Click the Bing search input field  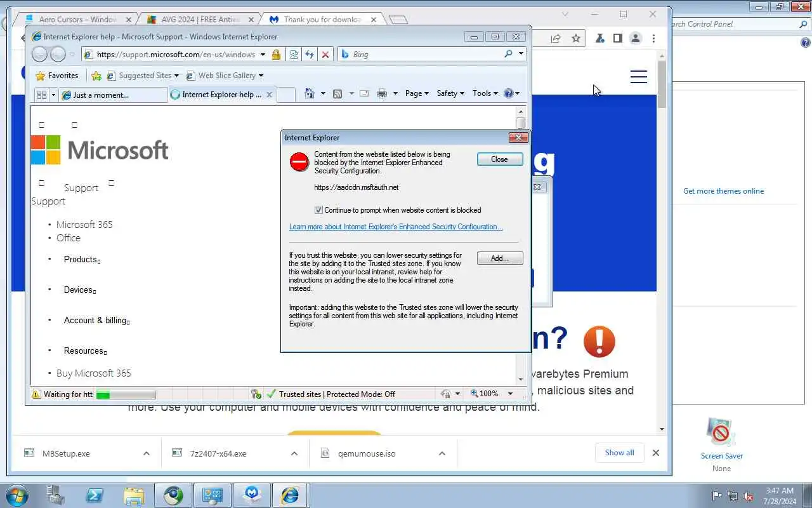(425, 54)
